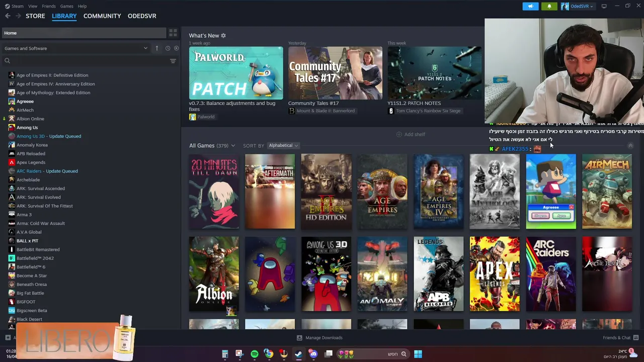Click the announcements megaphone button
The width and height of the screenshot is (644, 362).
click(530, 6)
